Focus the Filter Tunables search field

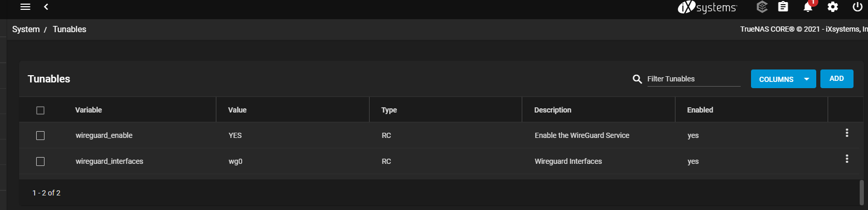694,79
